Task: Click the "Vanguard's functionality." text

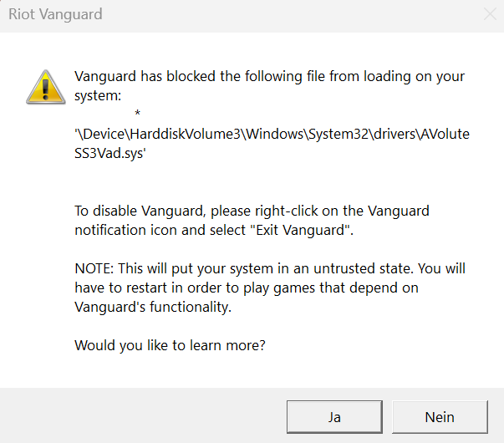Action: (x=152, y=307)
